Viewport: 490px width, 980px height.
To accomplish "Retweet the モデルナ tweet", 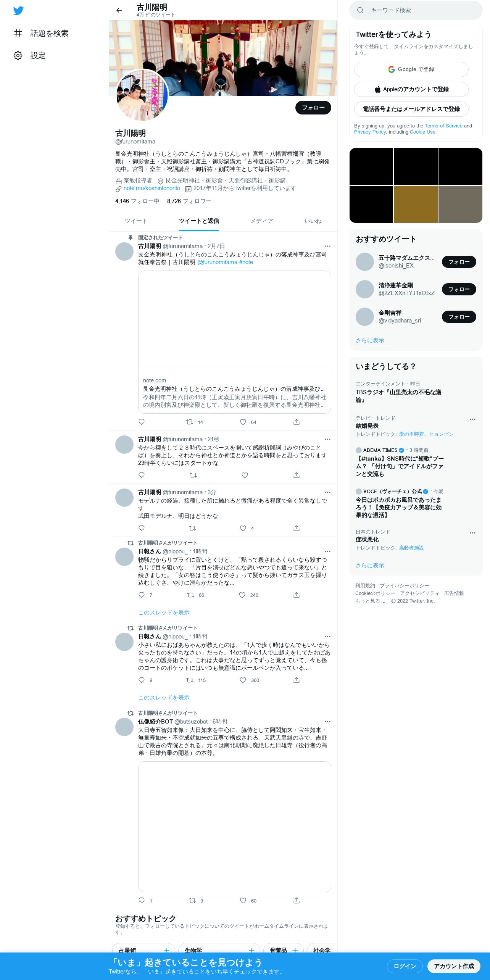I will [x=192, y=528].
